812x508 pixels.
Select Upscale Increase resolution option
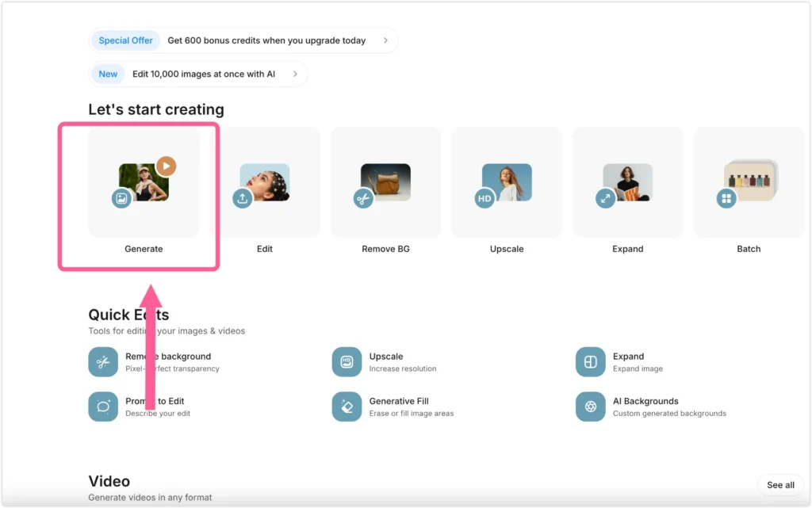pos(402,361)
